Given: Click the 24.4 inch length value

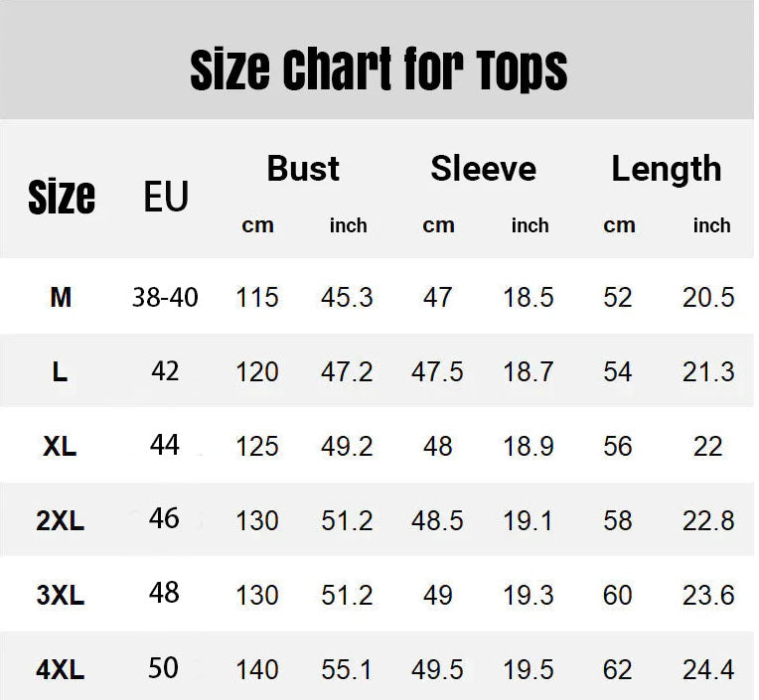Looking at the screenshot, I should click(x=708, y=670).
